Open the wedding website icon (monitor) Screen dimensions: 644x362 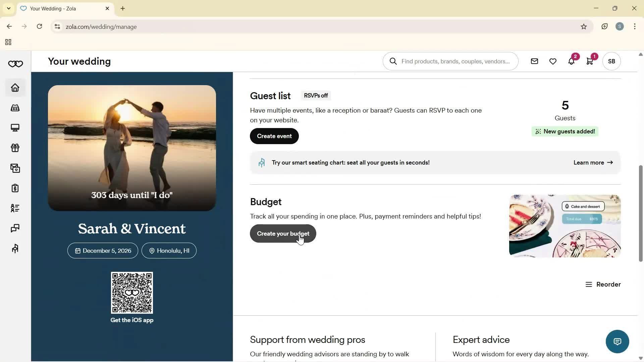15,128
